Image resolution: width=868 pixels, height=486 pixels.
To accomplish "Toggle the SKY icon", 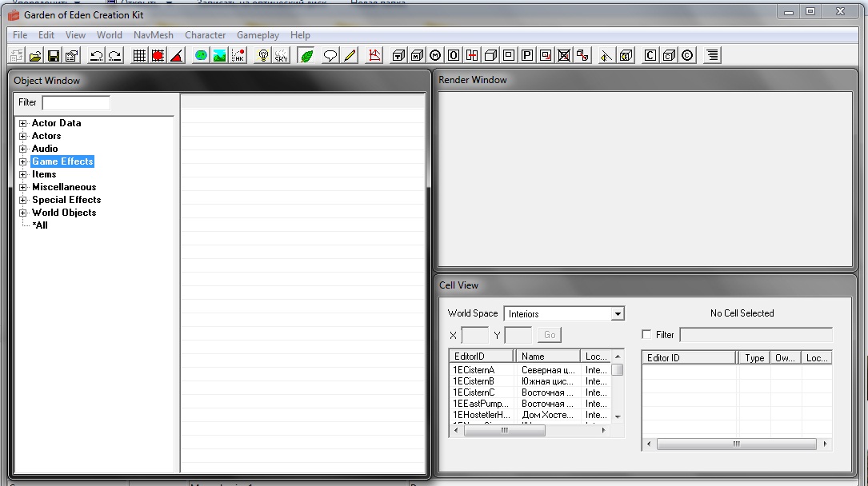I will click(x=282, y=55).
